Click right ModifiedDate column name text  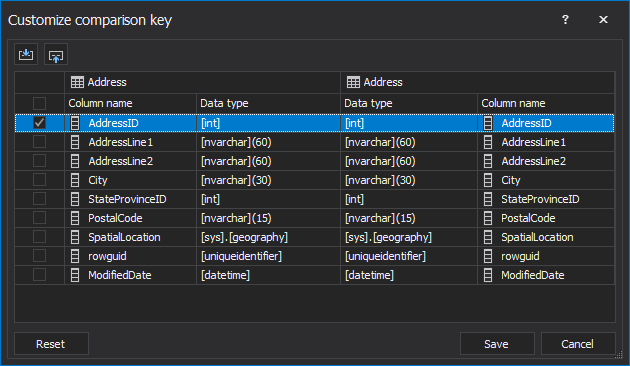tap(533, 275)
